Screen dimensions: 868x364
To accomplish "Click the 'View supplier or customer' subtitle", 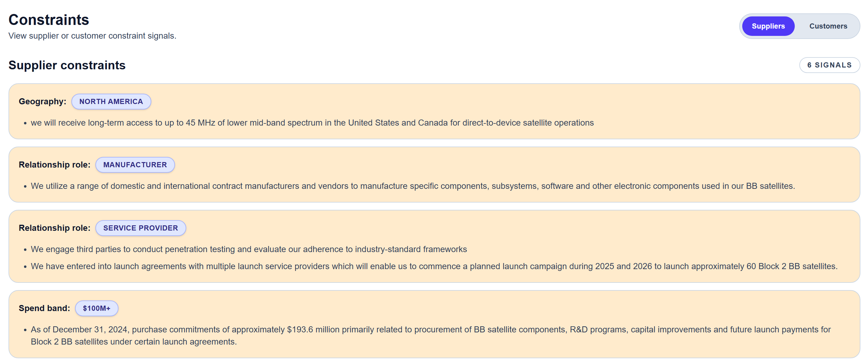I will tap(92, 36).
